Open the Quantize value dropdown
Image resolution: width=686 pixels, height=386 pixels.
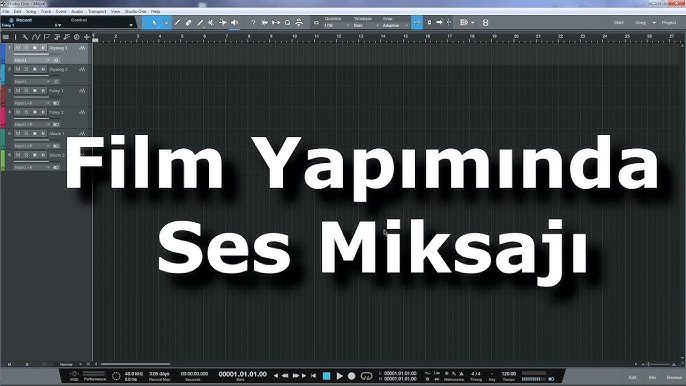[336, 25]
